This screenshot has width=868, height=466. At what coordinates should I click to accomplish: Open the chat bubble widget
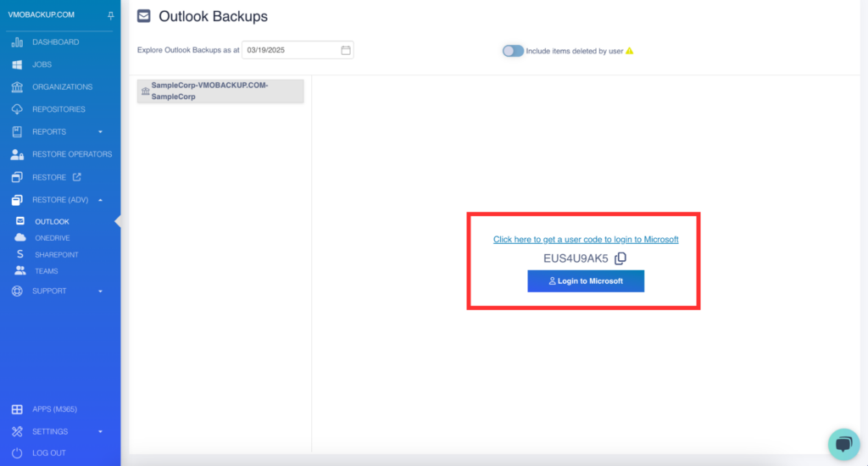[843, 444]
